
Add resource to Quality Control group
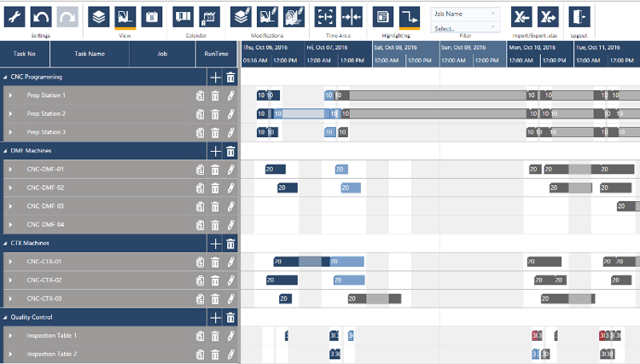[215, 317]
